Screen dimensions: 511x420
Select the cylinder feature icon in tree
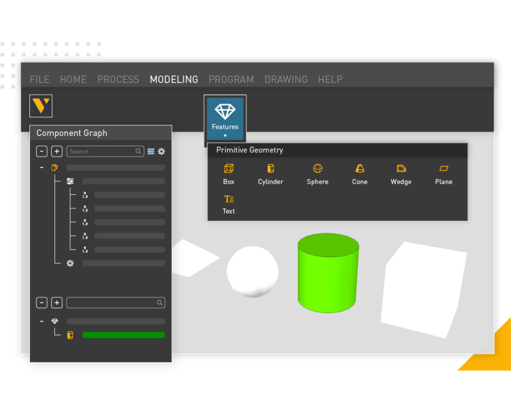70,335
